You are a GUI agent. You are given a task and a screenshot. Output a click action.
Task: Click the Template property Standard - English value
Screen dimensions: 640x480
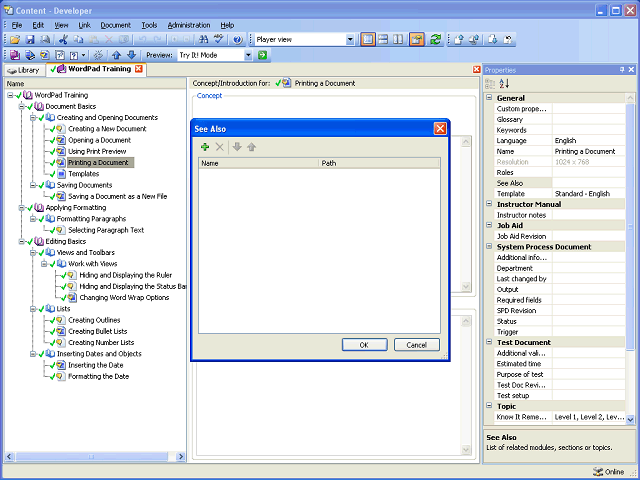tap(588, 194)
